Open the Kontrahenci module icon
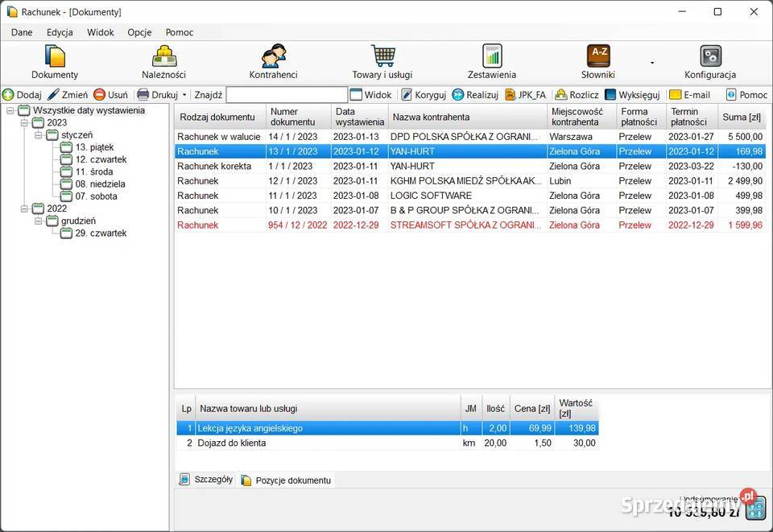Image resolution: width=773 pixels, height=532 pixels. coord(273,56)
